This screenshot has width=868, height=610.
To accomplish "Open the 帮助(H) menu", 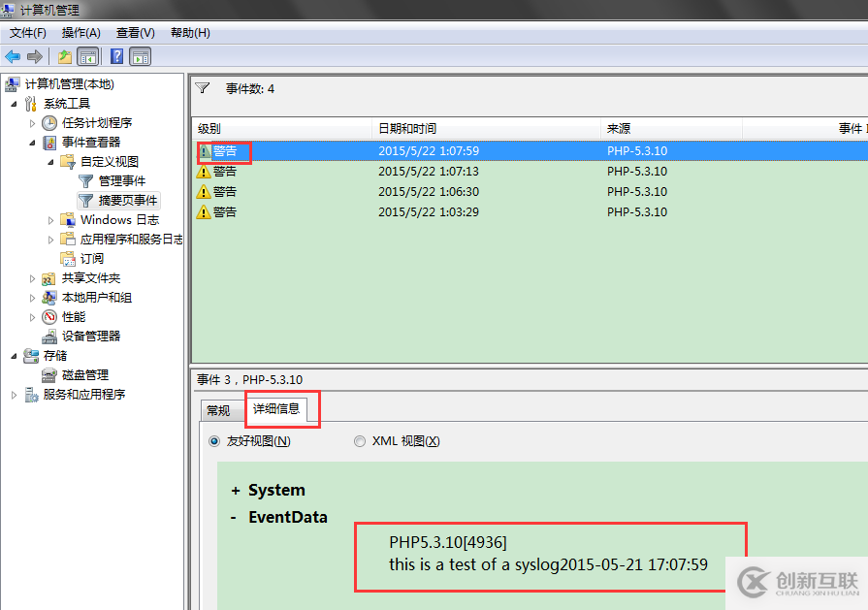I will (190, 33).
